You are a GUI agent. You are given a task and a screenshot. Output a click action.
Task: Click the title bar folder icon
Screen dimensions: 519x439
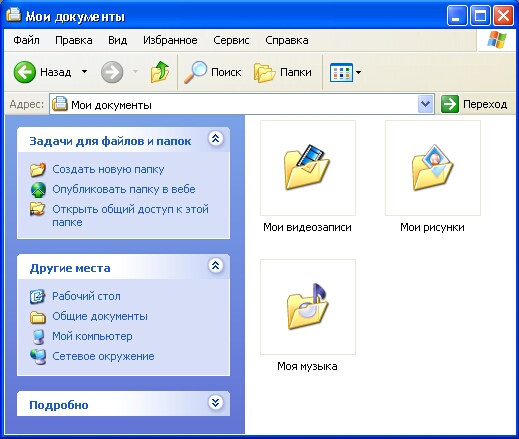[x=14, y=15]
